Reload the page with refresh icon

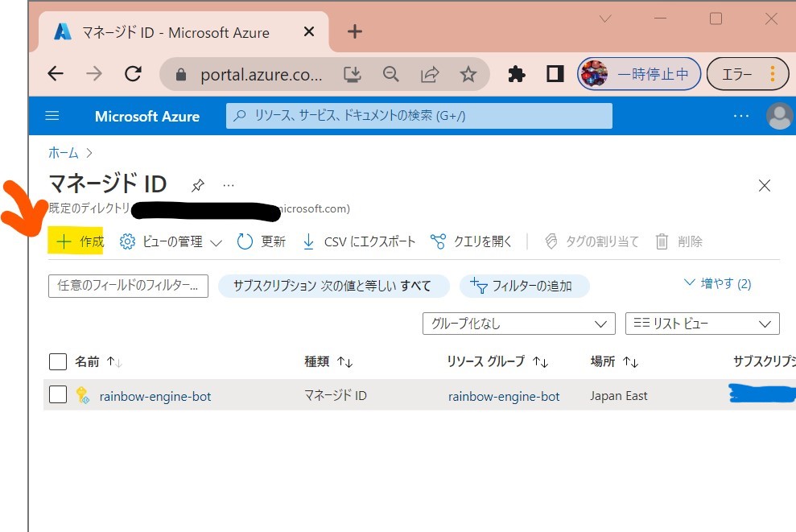tap(133, 74)
